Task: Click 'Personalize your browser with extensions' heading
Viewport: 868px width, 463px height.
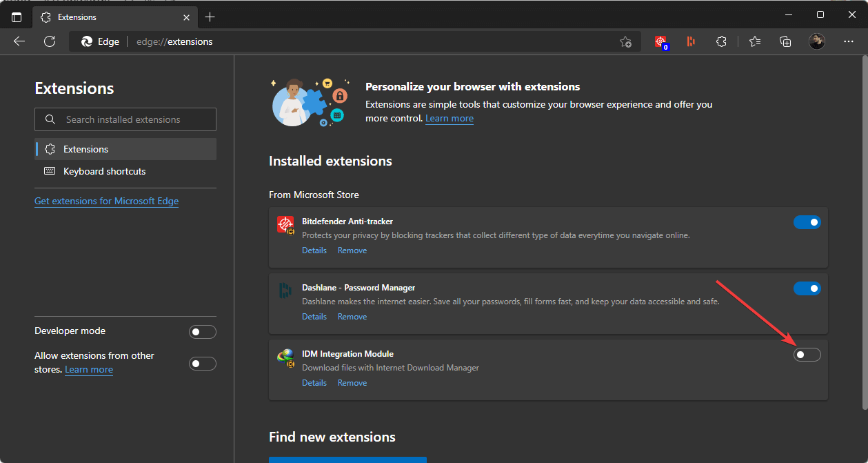Action: pyautogui.click(x=472, y=87)
